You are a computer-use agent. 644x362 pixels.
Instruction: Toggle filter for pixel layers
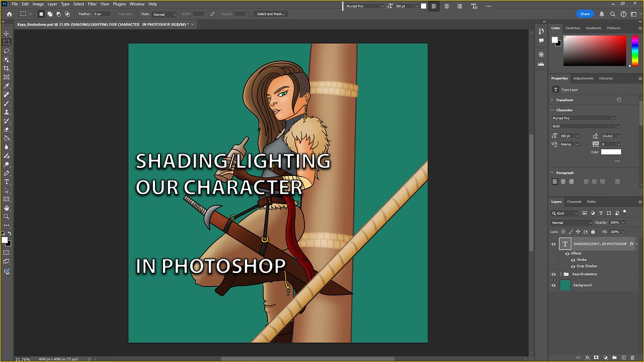pyautogui.click(x=584, y=213)
